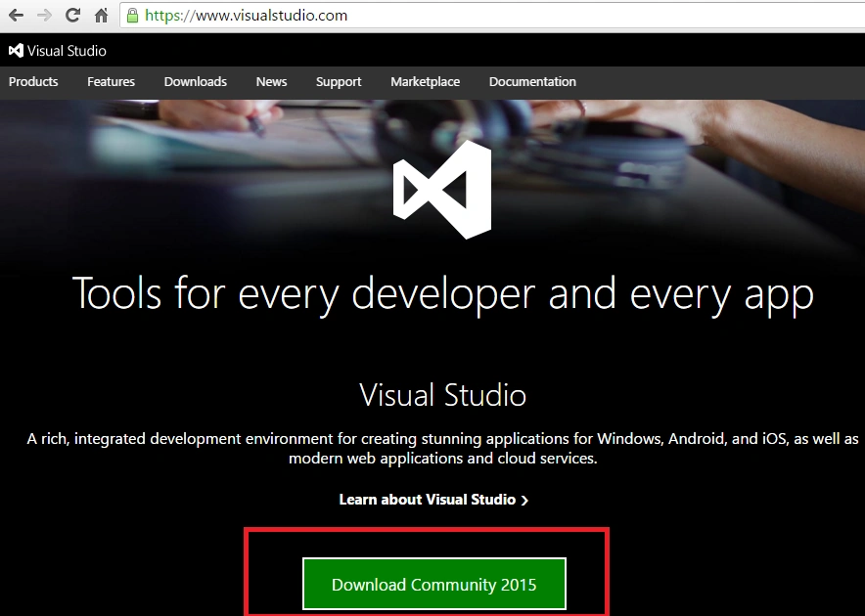Click the green padlock security icon
Image resolution: width=865 pixels, height=616 pixels.
(x=132, y=15)
